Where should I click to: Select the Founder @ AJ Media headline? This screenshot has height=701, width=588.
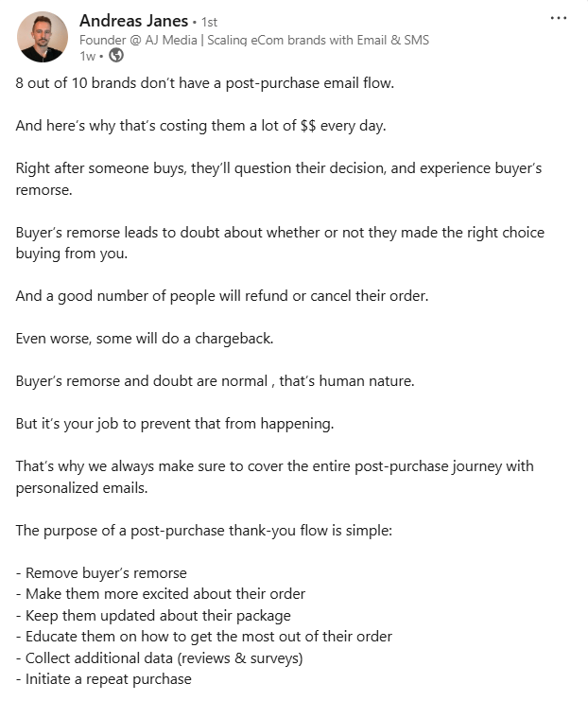[x=254, y=41]
